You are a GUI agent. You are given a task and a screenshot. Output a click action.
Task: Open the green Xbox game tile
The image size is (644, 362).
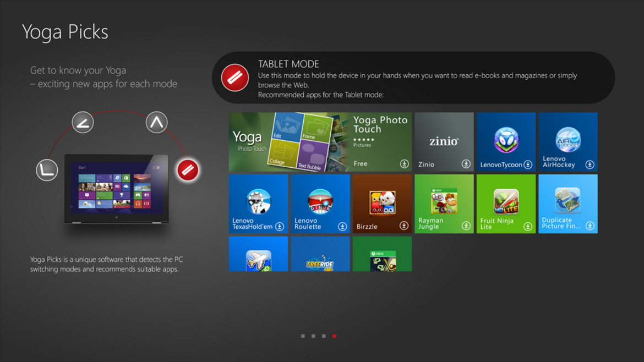coord(383,254)
